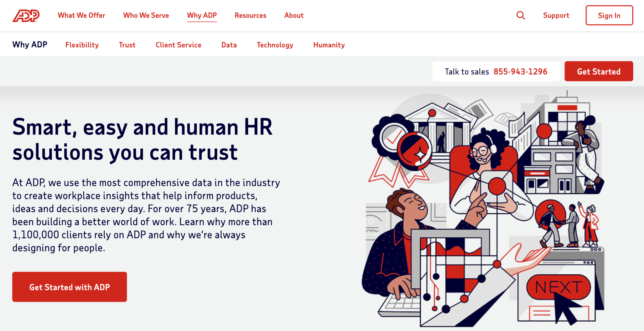Open the Humanity section
This screenshot has width=644, height=331.
[329, 45]
